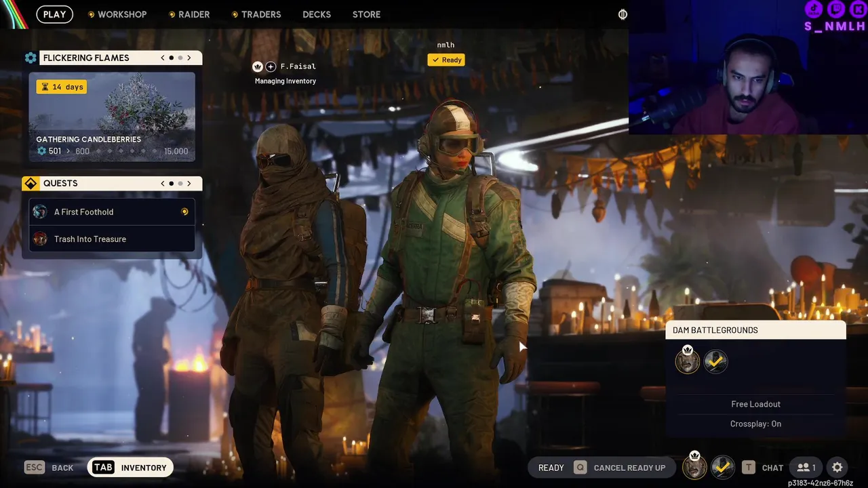Click the Q key hint icon
Viewport: 868px width, 488px height.
[580, 467]
